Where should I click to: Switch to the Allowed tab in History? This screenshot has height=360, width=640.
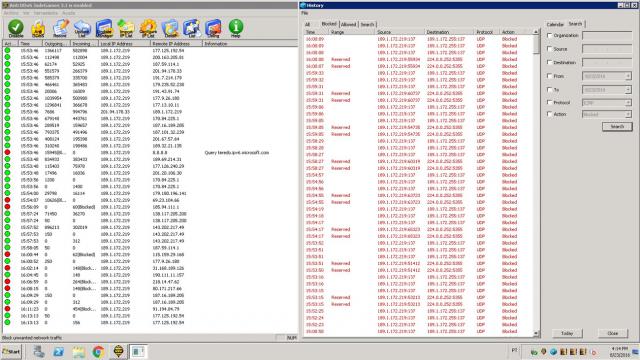tap(348, 24)
